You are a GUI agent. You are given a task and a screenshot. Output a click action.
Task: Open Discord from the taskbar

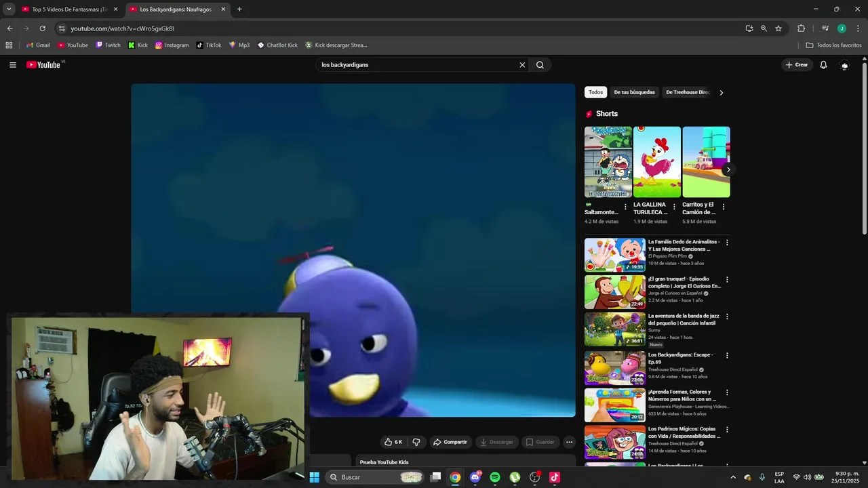[x=475, y=477]
